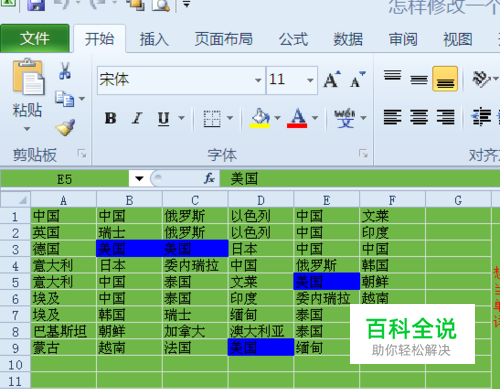Open the 页面布局 tab
Image resolution: width=500 pixels, height=389 pixels.
pyautogui.click(x=224, y=39)
